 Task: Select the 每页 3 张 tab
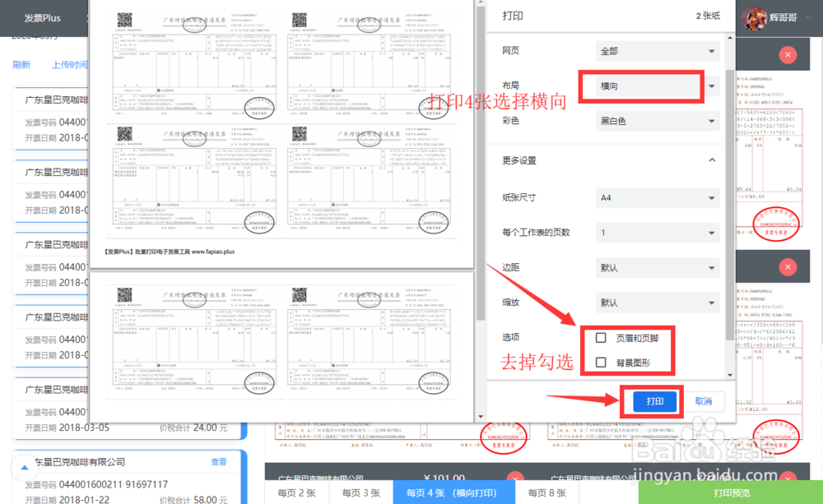360,492
